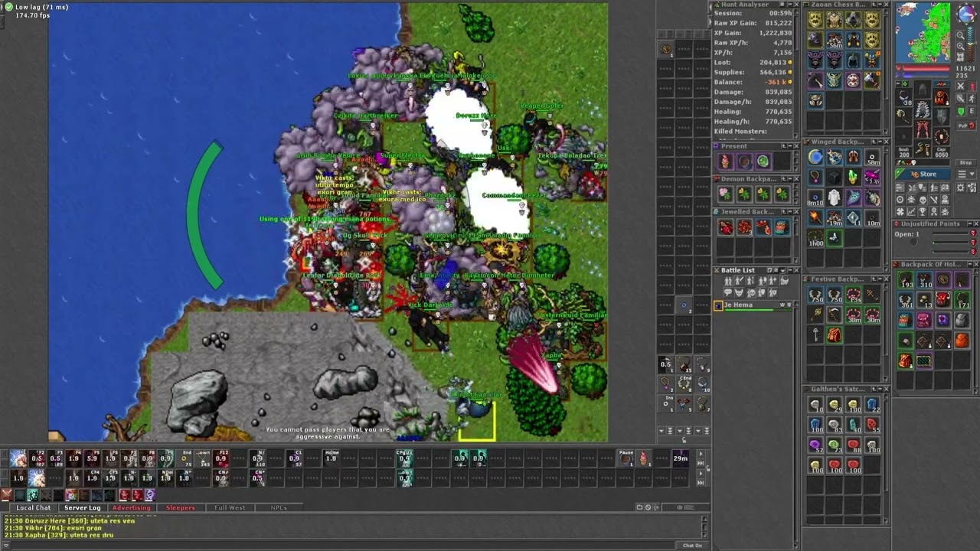Select the blue ring in Winged Backpack

point(815,197)
